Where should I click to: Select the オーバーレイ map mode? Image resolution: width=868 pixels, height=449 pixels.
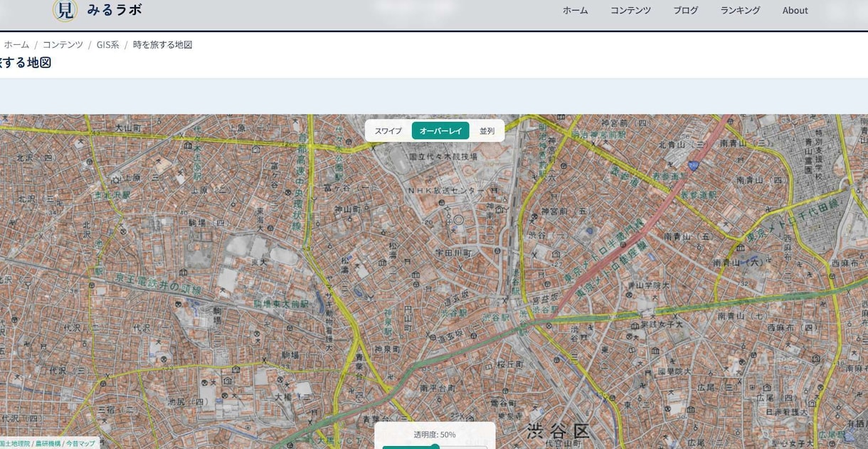pyautogui.click(x=440, y=131)
